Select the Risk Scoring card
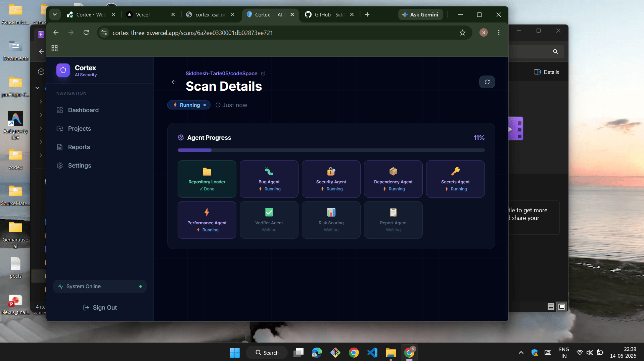 (331, 220)
